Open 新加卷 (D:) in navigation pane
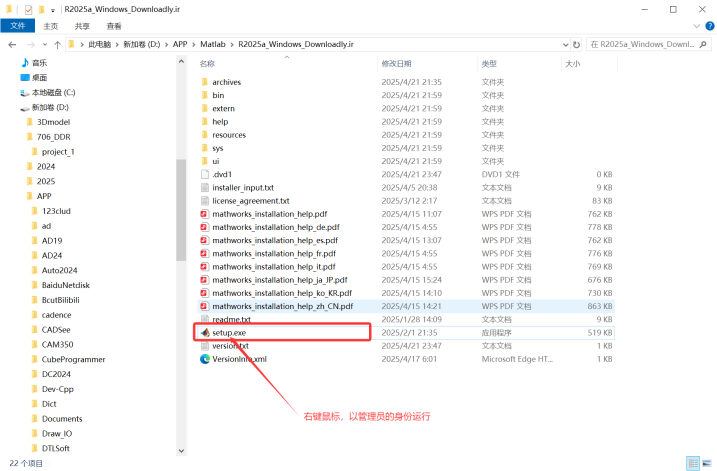 coord(50,107)
